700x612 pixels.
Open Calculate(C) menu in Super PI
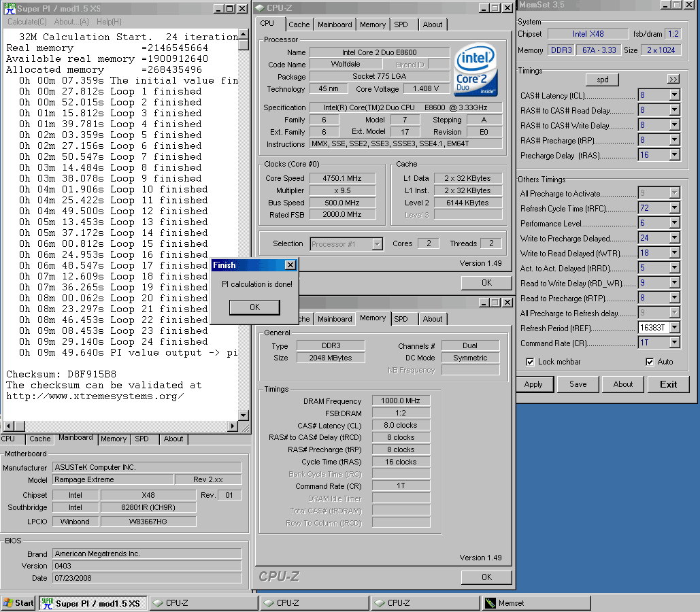(x=27, y=22)
